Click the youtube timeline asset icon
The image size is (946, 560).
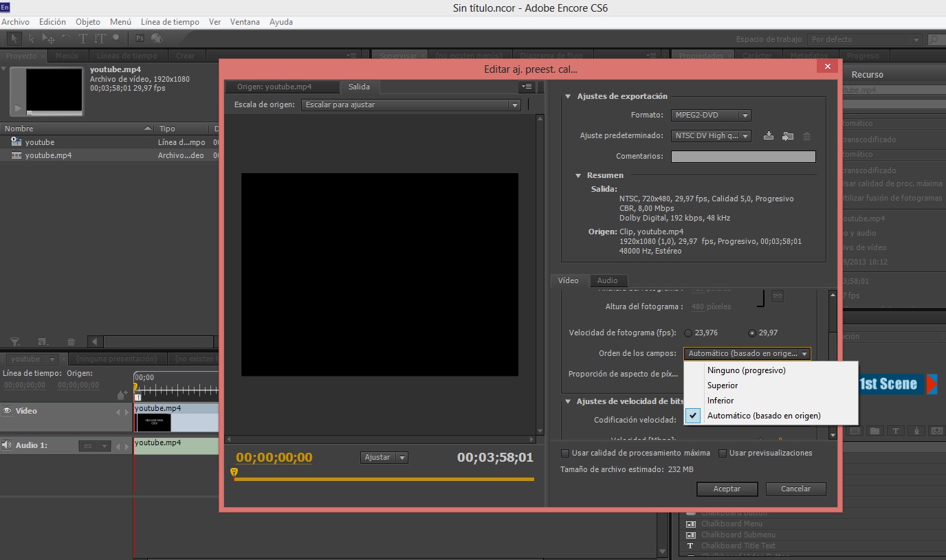tap(16, 142)
